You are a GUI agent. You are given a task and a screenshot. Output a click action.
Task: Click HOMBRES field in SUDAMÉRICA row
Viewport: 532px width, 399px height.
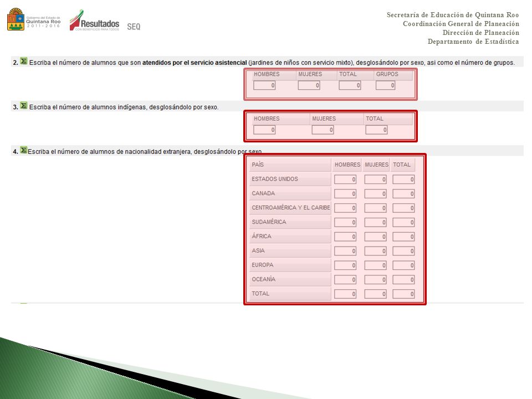pyautogui.click(x=345, y=222)
